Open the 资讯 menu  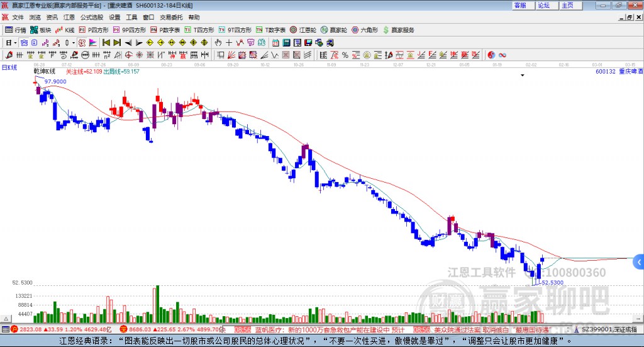click(52, 17)
